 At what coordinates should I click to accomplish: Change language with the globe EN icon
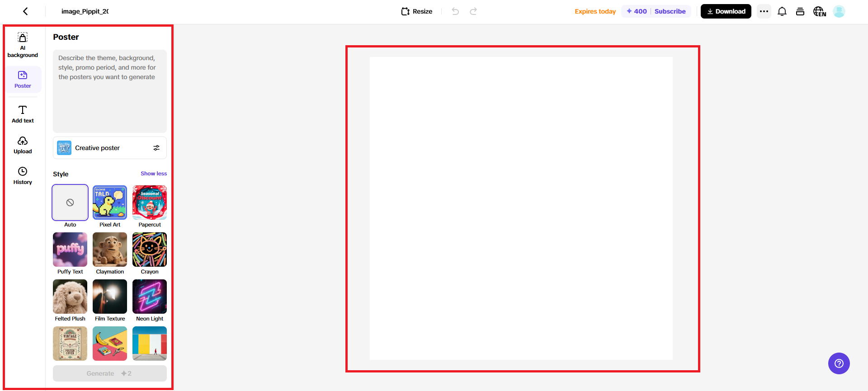pyautogui.click(x=820, y=11)
